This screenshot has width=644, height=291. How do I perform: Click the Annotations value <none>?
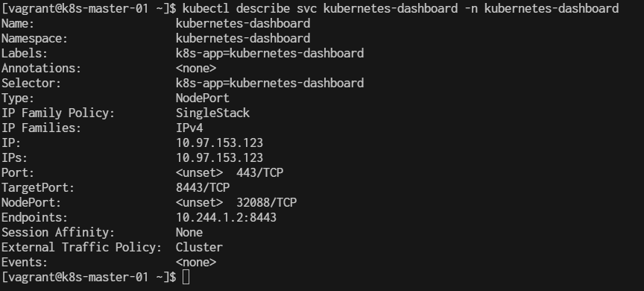(196, 68)
